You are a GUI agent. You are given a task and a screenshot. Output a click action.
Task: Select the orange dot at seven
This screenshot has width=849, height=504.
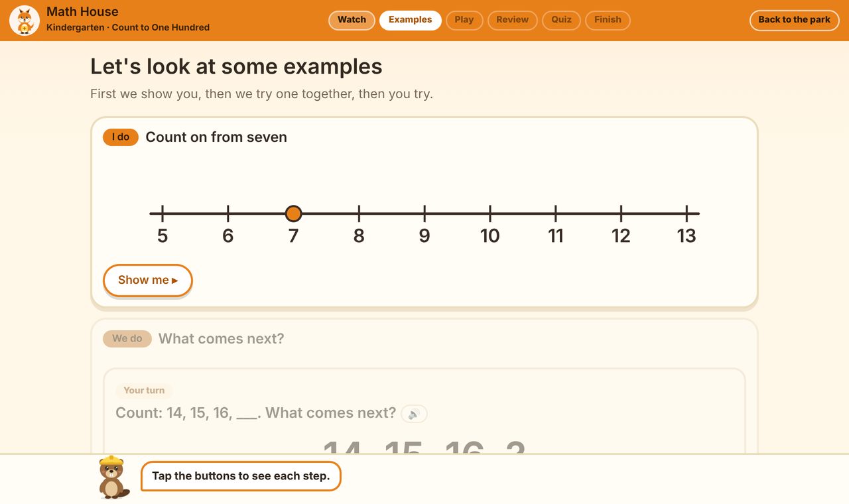(x=293, y=214)
